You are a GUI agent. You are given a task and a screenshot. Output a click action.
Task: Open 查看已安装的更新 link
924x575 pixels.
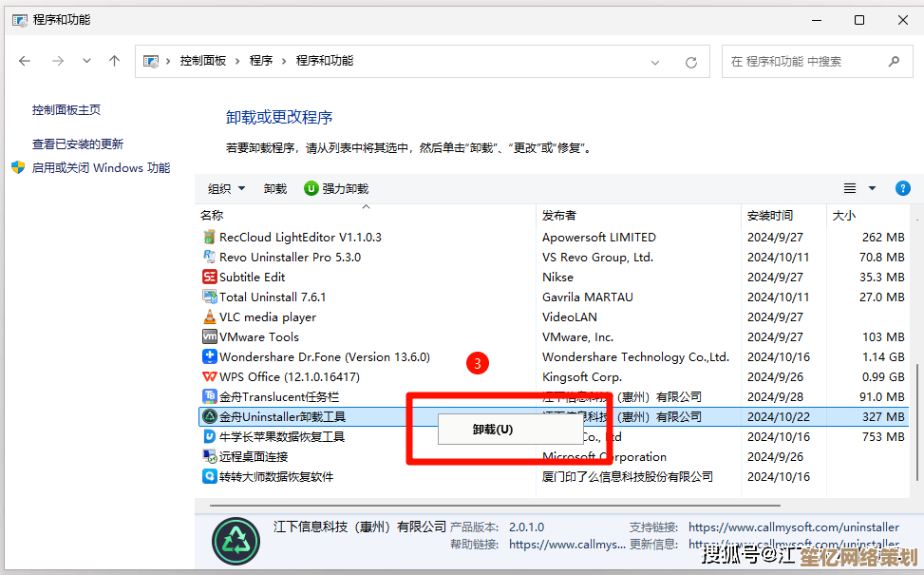coord(78,144)
